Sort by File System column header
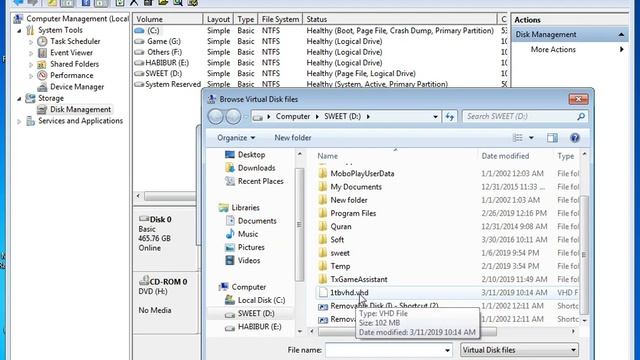Screen dimensions: 640x360 pyautogui.click(x=280, y=19)
